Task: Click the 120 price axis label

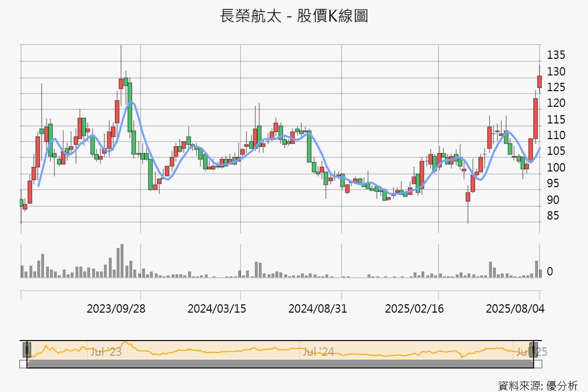Action: pos(556,103)
